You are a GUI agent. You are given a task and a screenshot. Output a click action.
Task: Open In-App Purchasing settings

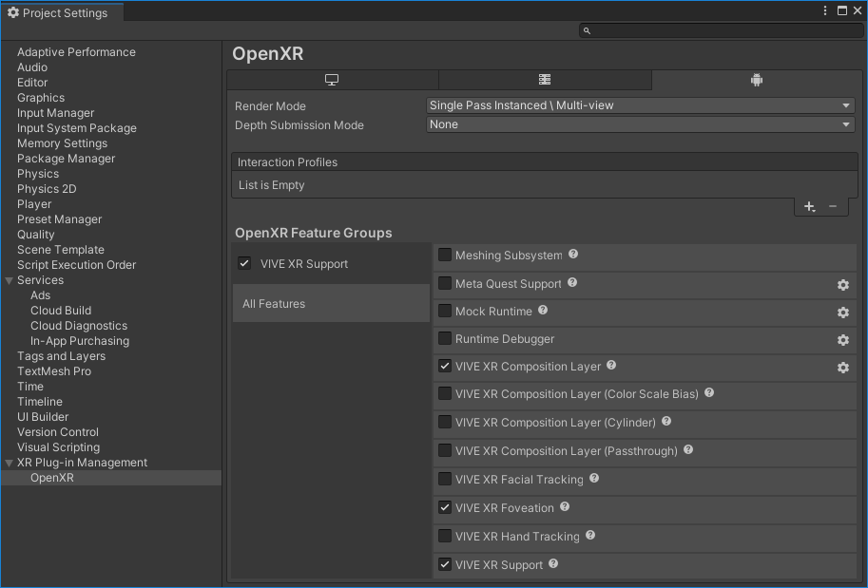(x=80, y=341)
